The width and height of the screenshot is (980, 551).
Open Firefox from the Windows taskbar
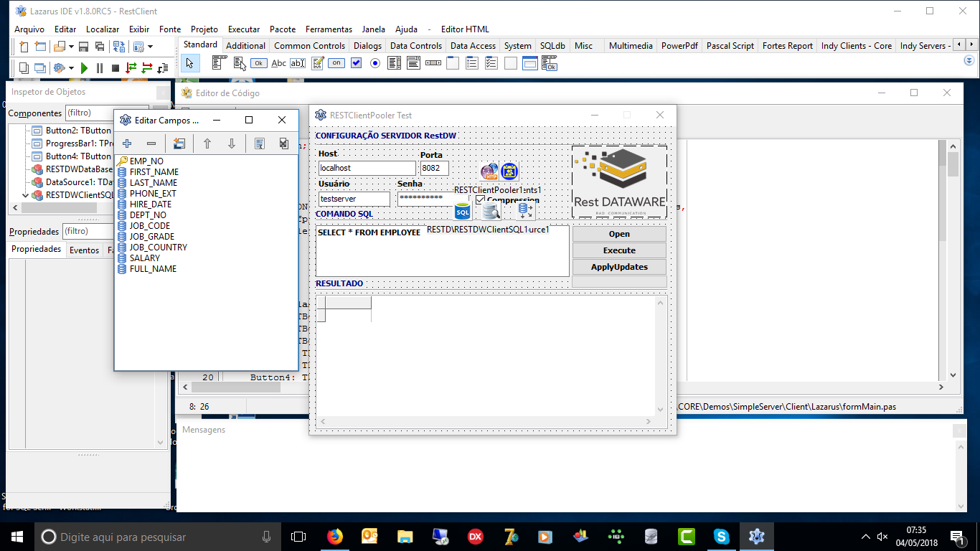pyautogui.click(x=334, y=536)
